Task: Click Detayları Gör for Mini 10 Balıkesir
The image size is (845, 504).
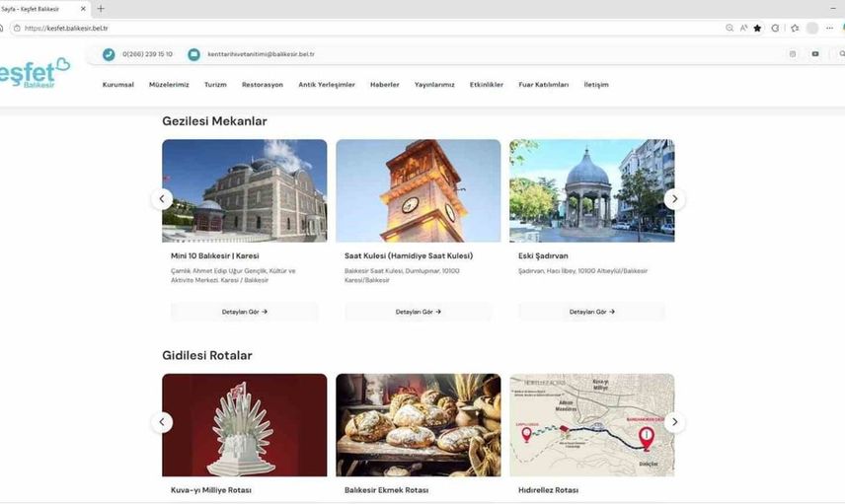Action: pyautogui.click(x=245, y=312)
